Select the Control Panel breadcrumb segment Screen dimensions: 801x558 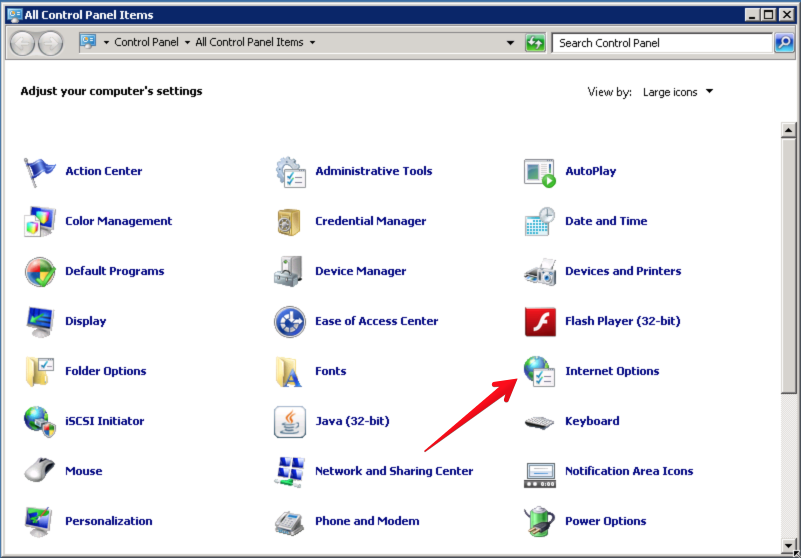tap(146, 43)
